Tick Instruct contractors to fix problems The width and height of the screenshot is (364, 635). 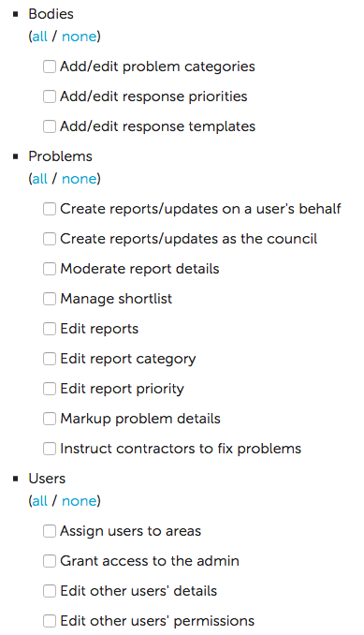click(50, 449)
